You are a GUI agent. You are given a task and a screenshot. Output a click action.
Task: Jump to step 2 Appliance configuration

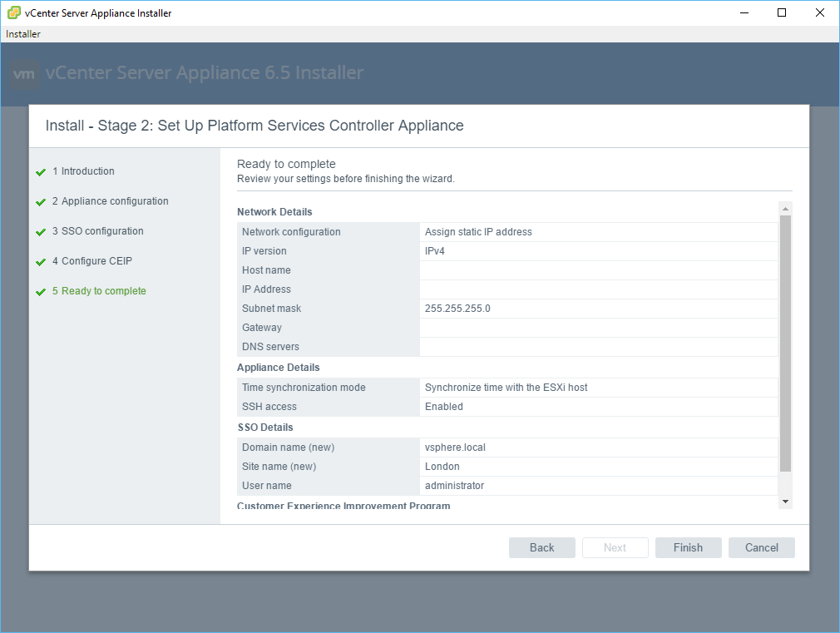114,201
